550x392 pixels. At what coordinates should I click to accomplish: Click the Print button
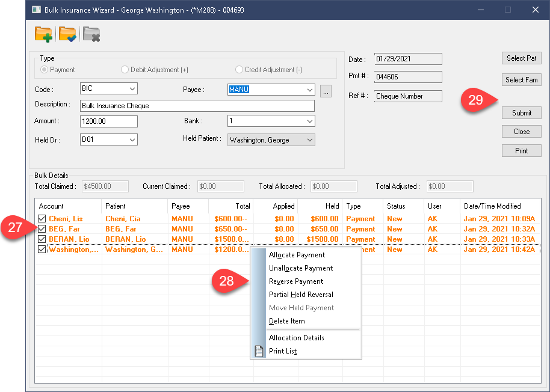click(x=522, y=151)
